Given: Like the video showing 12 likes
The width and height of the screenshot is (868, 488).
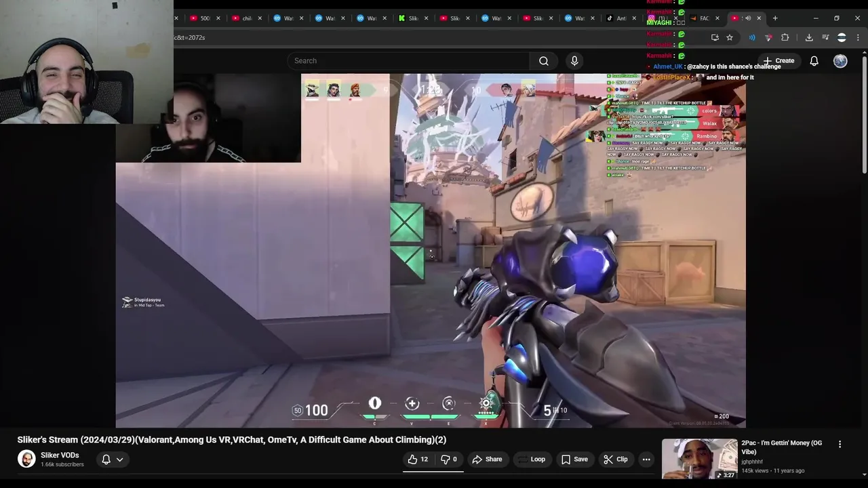Looking at the screenshot, I should pos(418,460).
